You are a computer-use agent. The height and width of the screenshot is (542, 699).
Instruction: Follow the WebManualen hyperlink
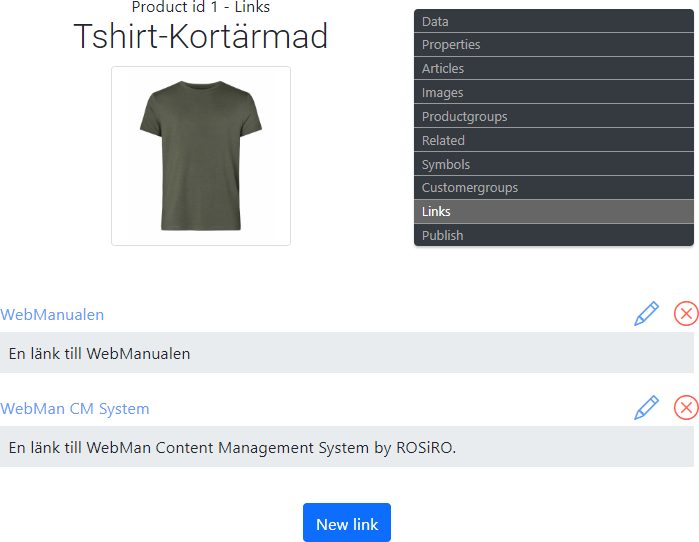52,315
